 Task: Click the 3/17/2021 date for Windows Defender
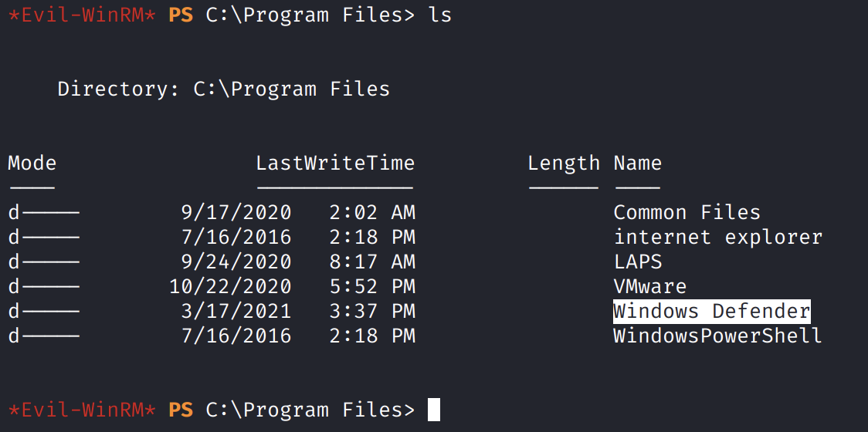point(236,311)
